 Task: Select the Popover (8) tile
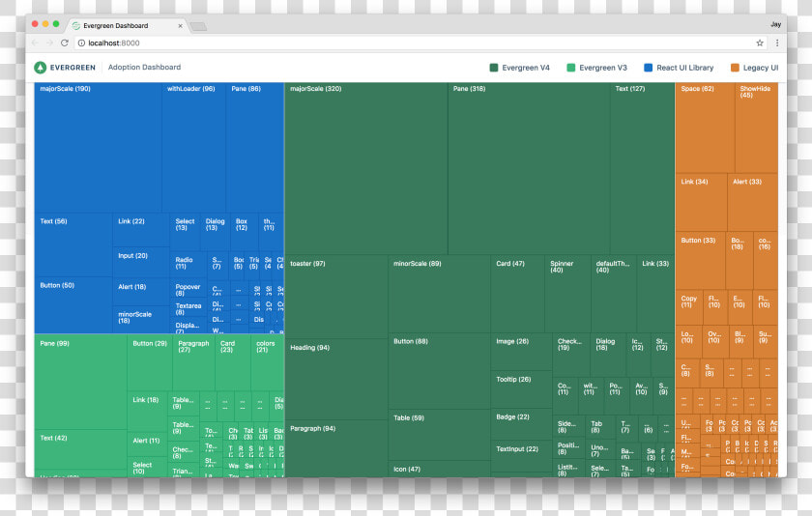[x=188, y=288]
